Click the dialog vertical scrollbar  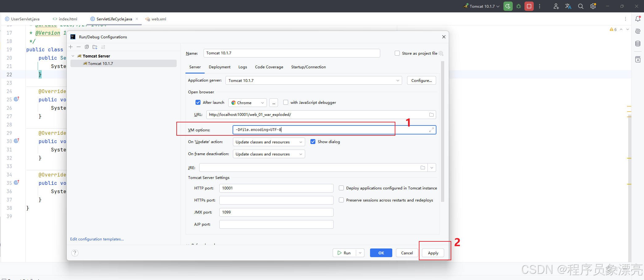point(443,131)
